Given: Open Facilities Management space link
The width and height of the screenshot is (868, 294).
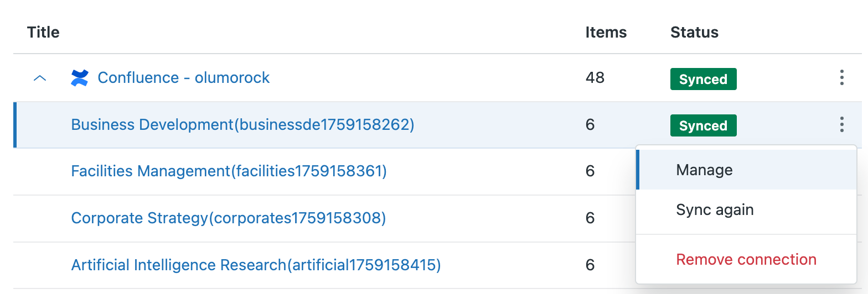Looking at the screenshot, I should click(229, 171).
